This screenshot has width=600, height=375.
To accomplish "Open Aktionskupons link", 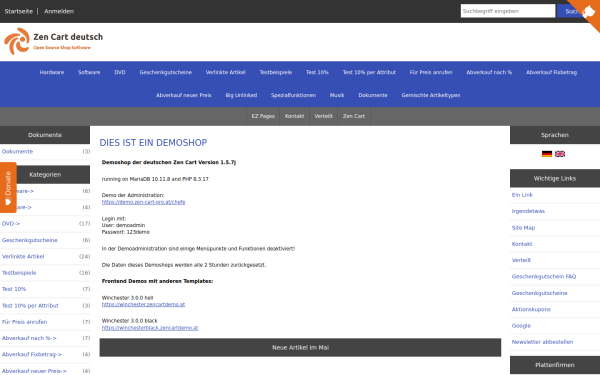I will coord(531,309).
